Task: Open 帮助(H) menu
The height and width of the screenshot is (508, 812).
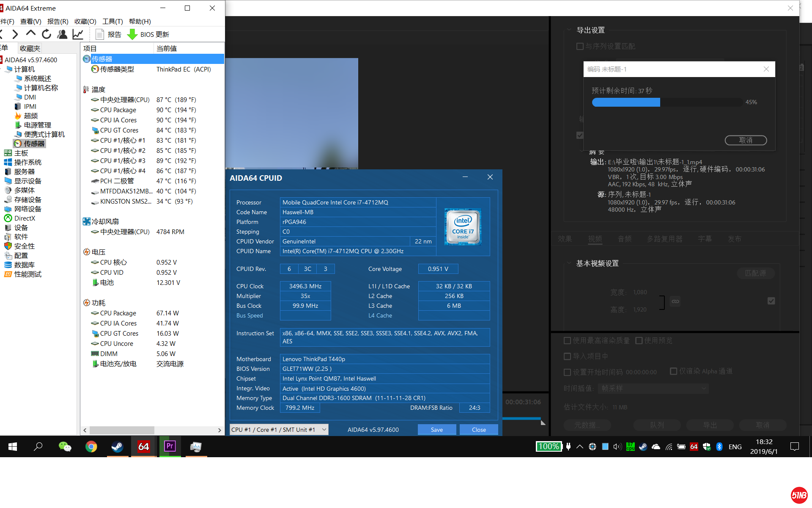Action: click(x=140, y=22)
